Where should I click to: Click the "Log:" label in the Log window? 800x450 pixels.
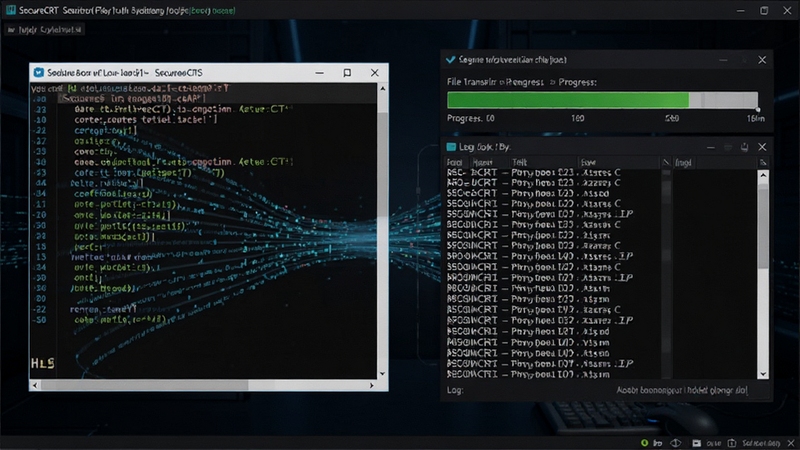(x=455, y=390)
